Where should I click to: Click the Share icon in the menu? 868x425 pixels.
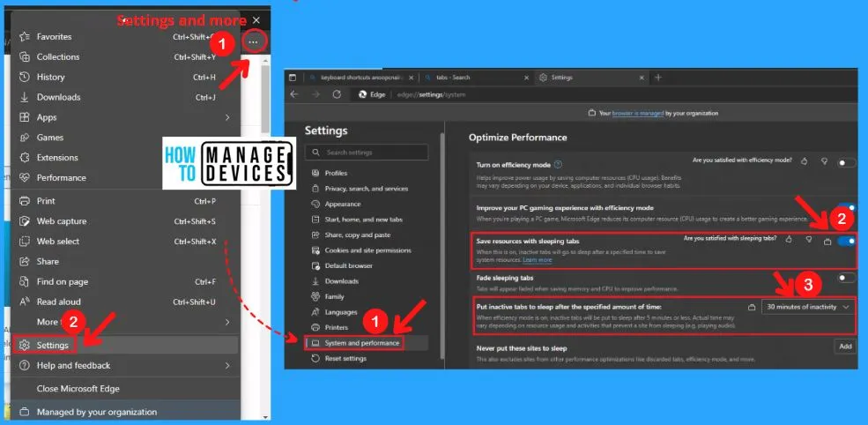tap(24, 262)
